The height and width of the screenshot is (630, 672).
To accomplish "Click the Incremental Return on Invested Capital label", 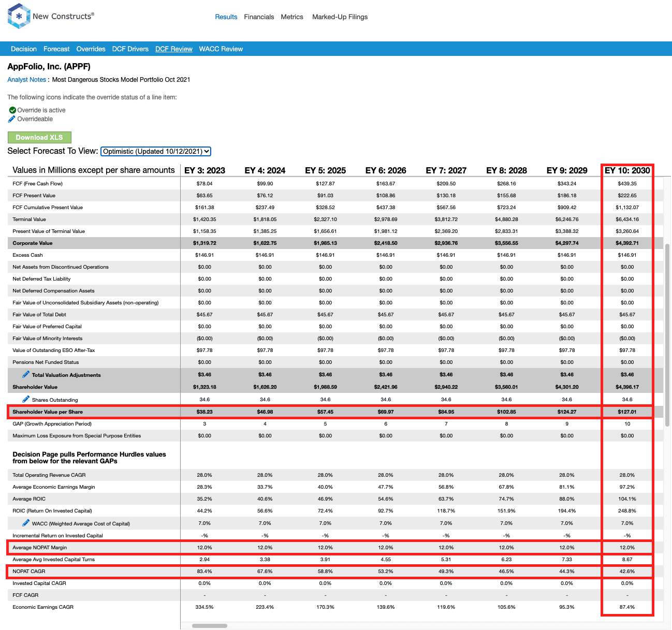I will click(x=57, y=536).
